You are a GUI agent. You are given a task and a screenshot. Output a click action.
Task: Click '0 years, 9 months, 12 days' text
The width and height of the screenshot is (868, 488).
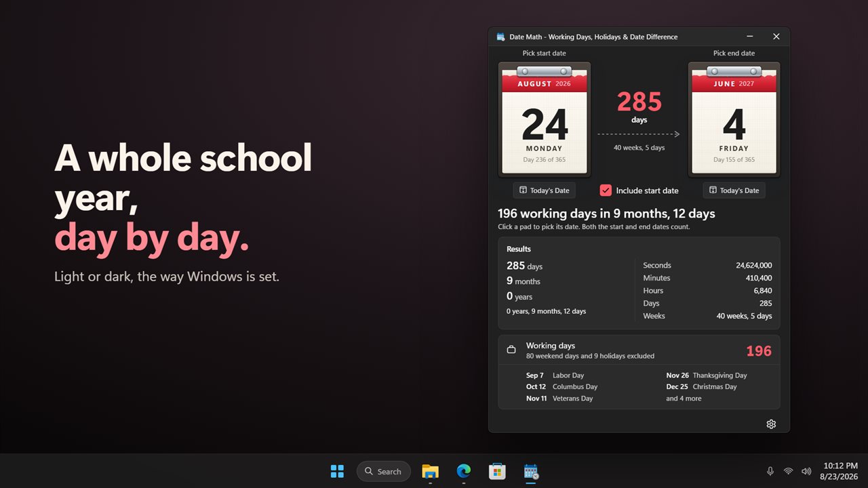coord(547,311)
